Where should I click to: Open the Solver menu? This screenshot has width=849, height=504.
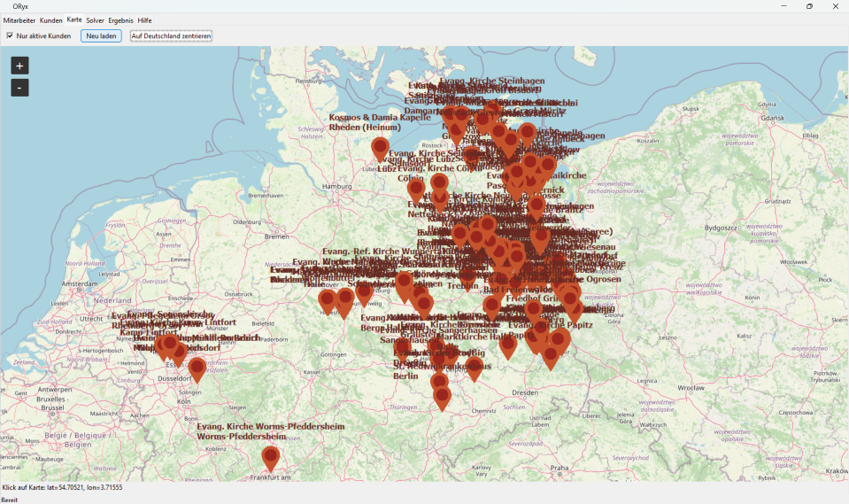pyautogui.click(x=95, y=20)
